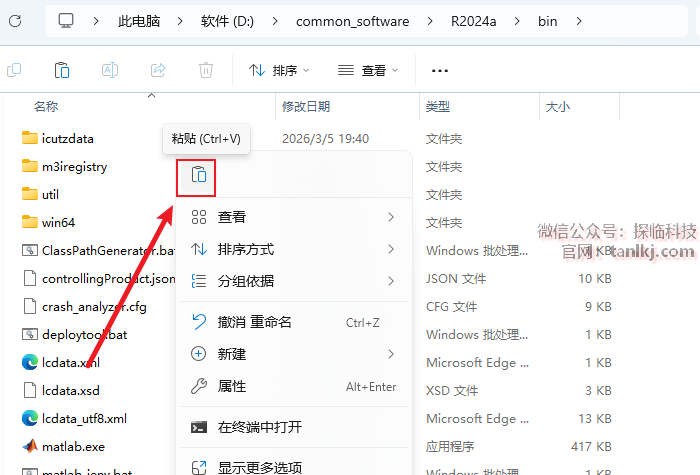Click the delete trash icon in the toolbar
Image resolution: width=700 pixels, height=475 pixels.
[206, 70]
